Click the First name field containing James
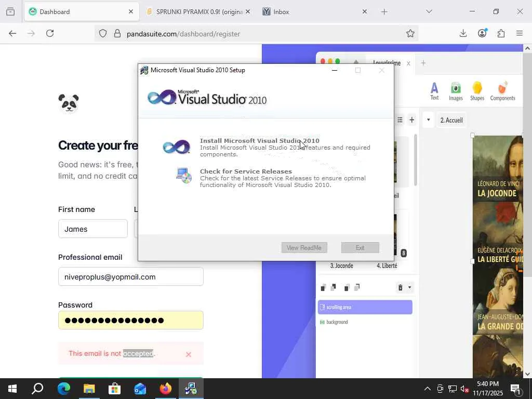This screenshot has width=532, height=399. [93, 229]
